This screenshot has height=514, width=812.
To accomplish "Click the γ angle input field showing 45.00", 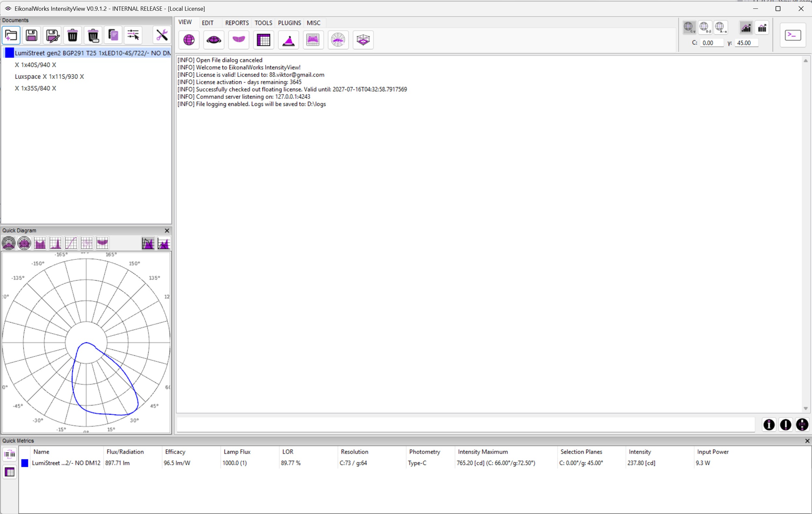I will click(x=747, y=43).
